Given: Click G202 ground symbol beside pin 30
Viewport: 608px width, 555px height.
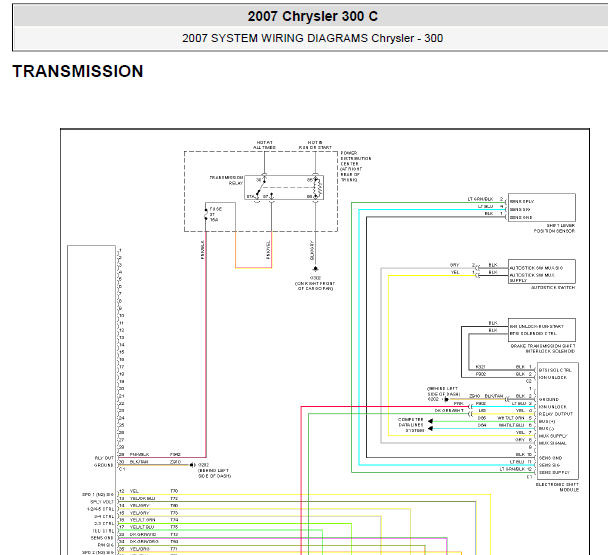Looking at the screenshot, I should point(192,465).
